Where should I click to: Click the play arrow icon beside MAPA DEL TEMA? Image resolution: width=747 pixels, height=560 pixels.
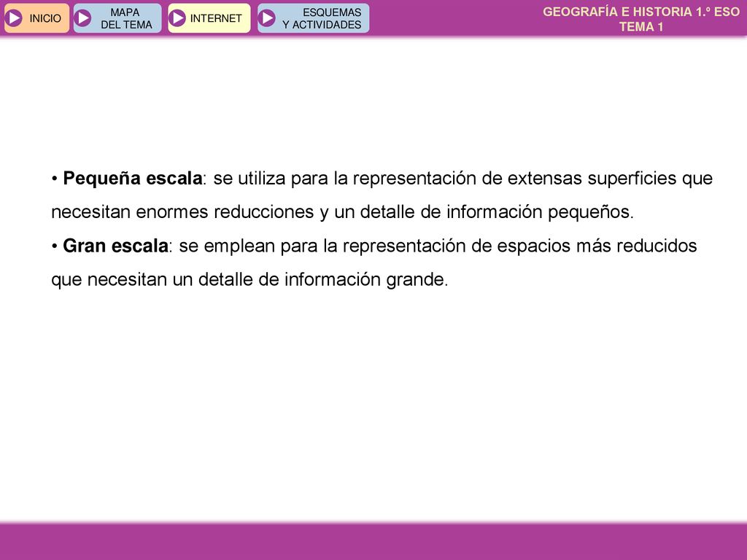pyautogui.click(x=83, y=18)
